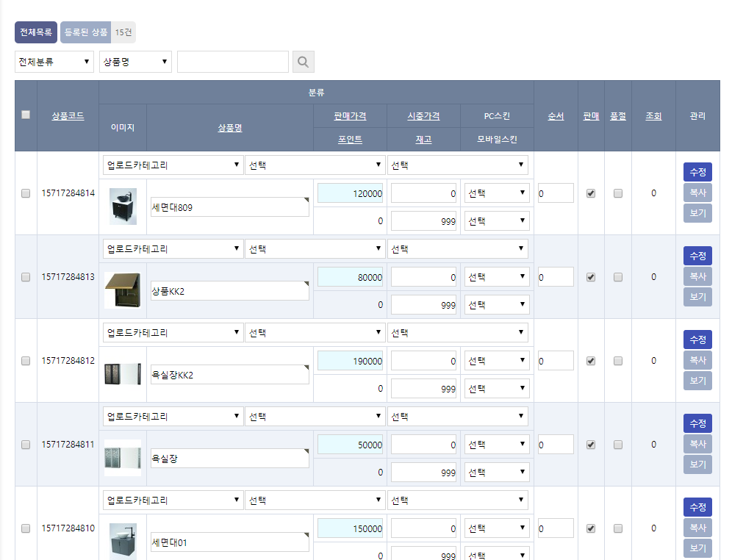
Task: Open the 모바일스킨 선택 dropdown for 욕실장
Action: (x=496, y=471)
